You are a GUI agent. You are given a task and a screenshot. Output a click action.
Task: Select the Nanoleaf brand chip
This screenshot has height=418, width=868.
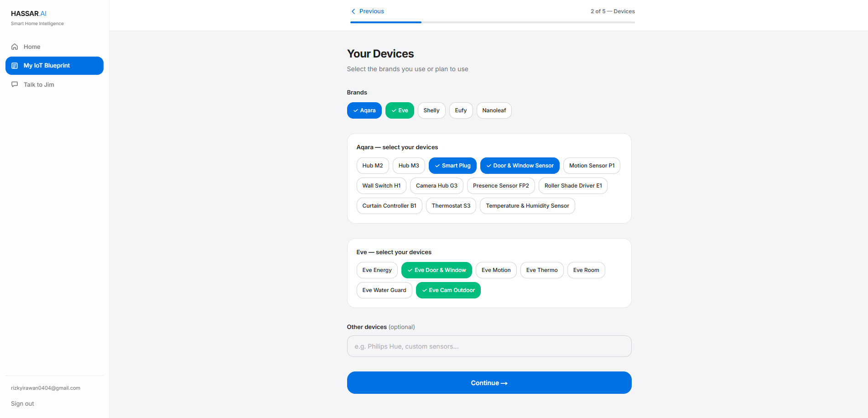[494, 110]
